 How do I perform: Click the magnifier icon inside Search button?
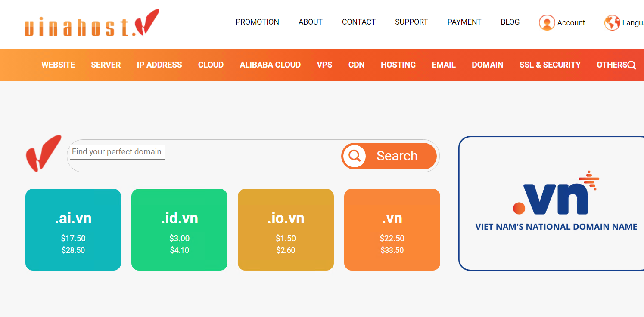[x=355, y=156]
